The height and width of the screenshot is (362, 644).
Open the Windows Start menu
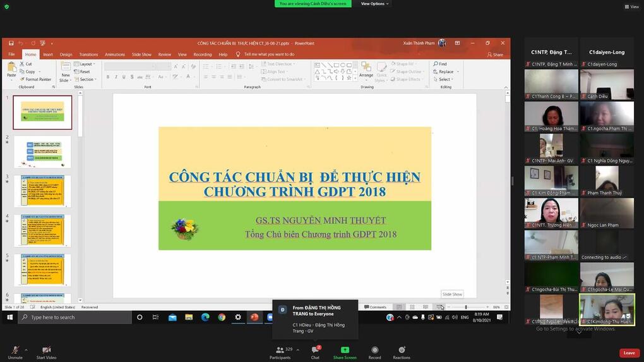point(10,317)
